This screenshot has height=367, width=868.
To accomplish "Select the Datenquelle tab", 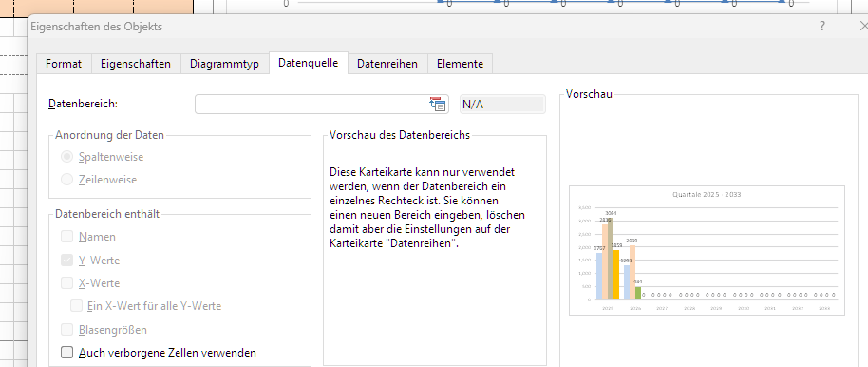I will (309, 63).
